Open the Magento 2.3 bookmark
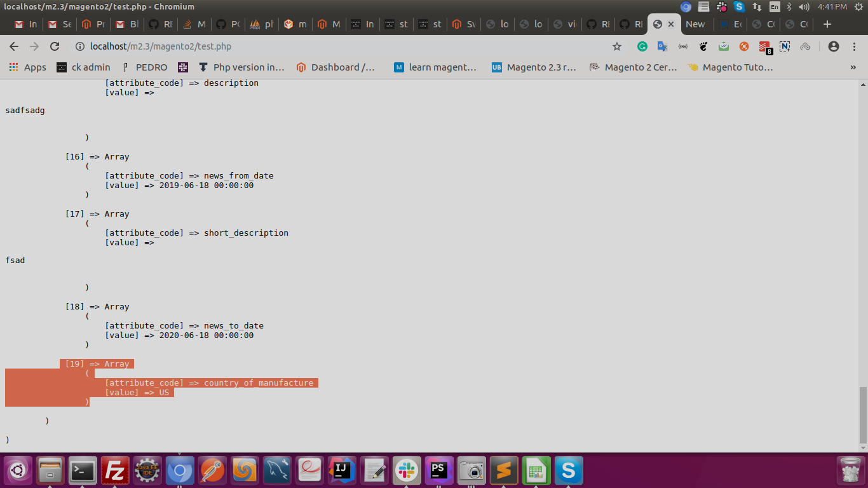 533,67
